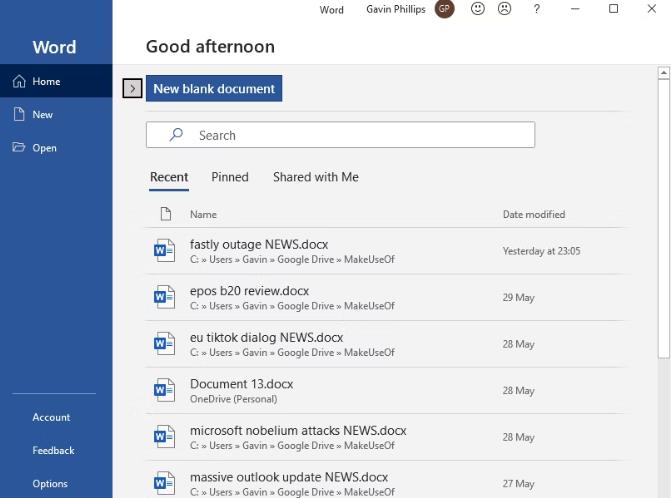The width and height of the screenshot is (671, 498).
Task: Open fastly outage NEWS.docx
Action: click(x=385, y=251)
